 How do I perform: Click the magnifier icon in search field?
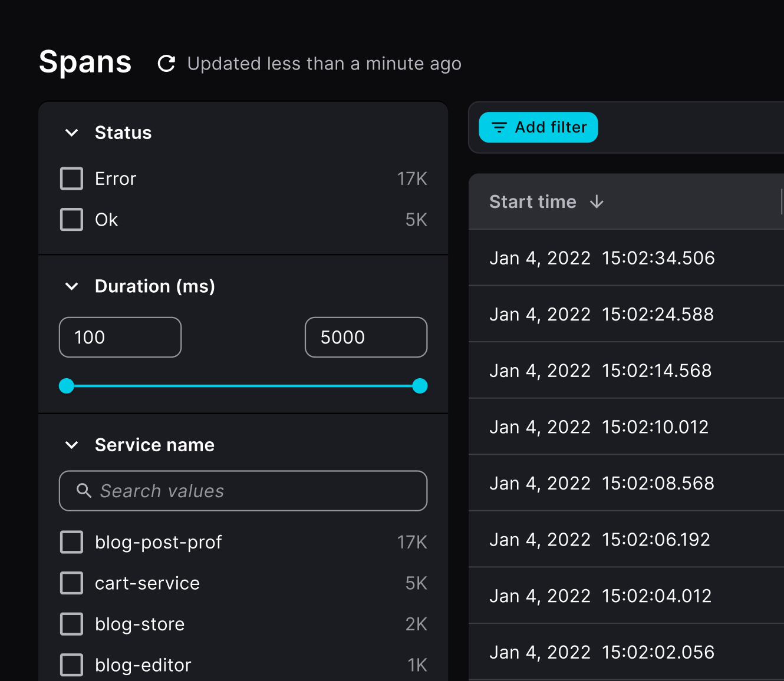point(82,491)
